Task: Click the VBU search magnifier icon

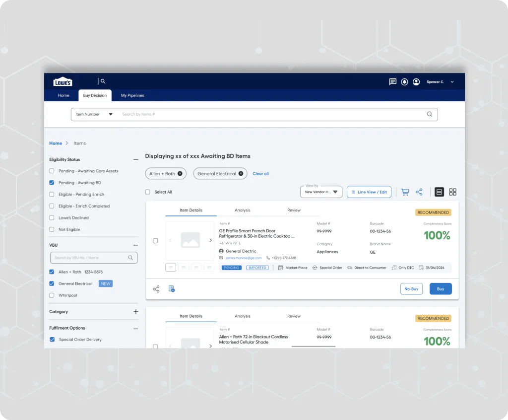Action: pyautogui.click(x=130, y=258)
